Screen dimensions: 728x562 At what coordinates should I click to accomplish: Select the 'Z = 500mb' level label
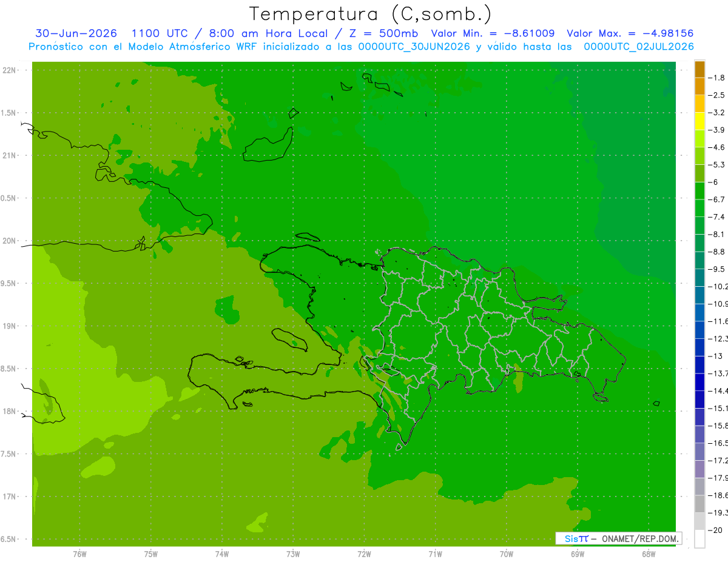381,33
